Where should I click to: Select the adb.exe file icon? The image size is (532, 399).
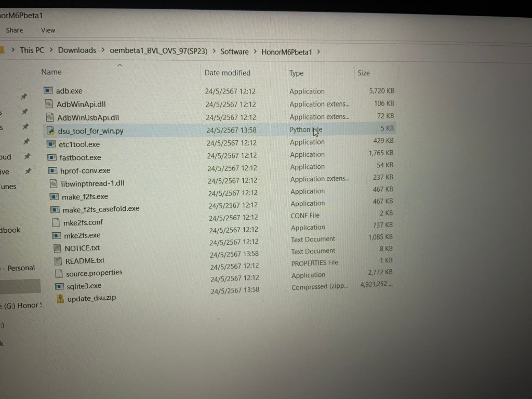point(48,90)
